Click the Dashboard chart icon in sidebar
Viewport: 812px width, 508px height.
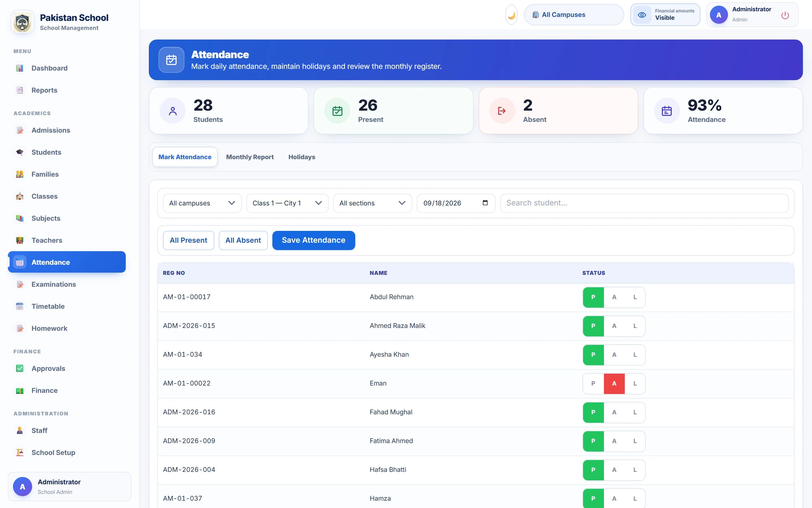click(x=20, y=68)
